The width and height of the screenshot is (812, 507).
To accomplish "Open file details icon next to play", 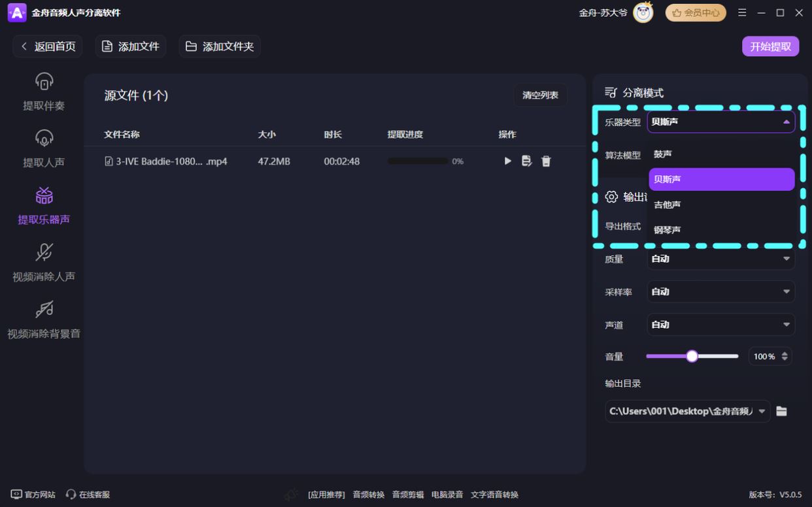I will point(527,161).
